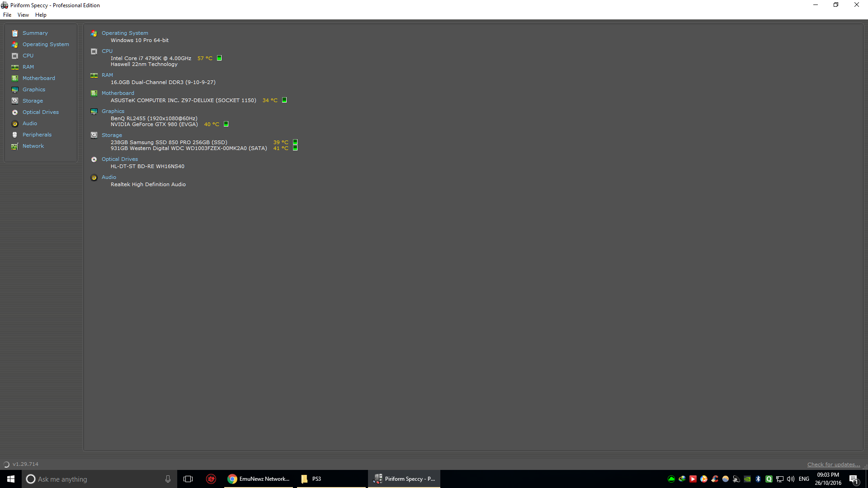Select Storage in the sidebar
This screenshot has width=868, height=488.
click(33, 101)
